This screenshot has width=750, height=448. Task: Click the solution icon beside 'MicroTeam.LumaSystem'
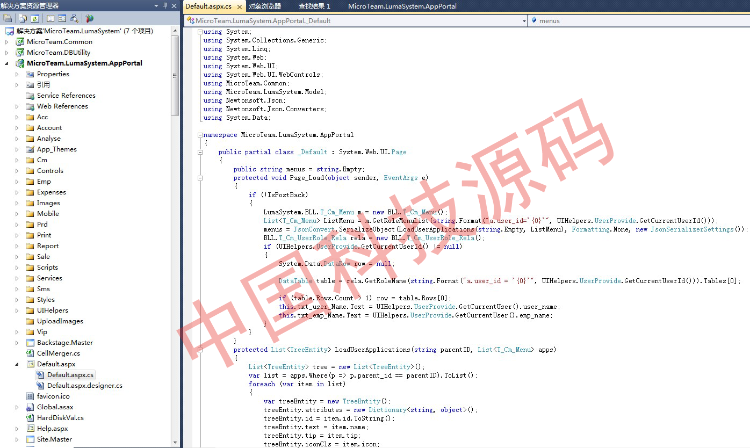click(10, 31)
